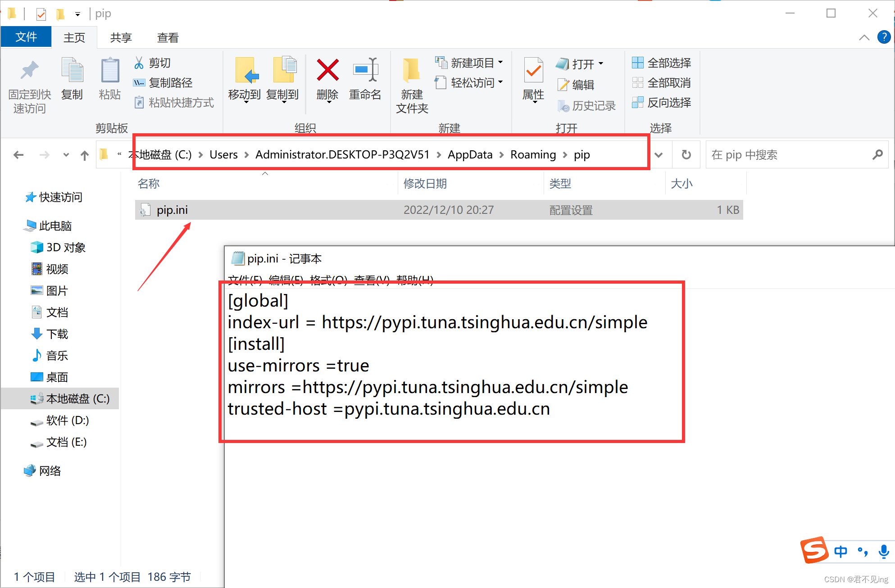Expand the address bar history dropdown
Screen dimensions: 895x588
tap(659, 155)
